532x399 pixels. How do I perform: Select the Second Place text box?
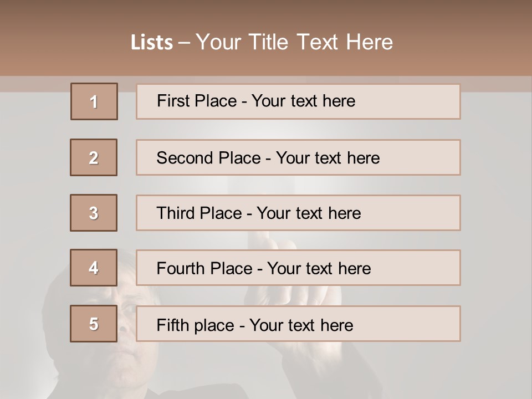pos(298,157)
